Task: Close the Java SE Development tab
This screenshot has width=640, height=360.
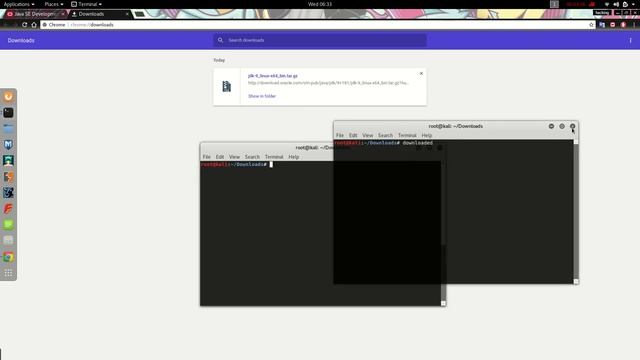Action: click(x=63, y=14)
